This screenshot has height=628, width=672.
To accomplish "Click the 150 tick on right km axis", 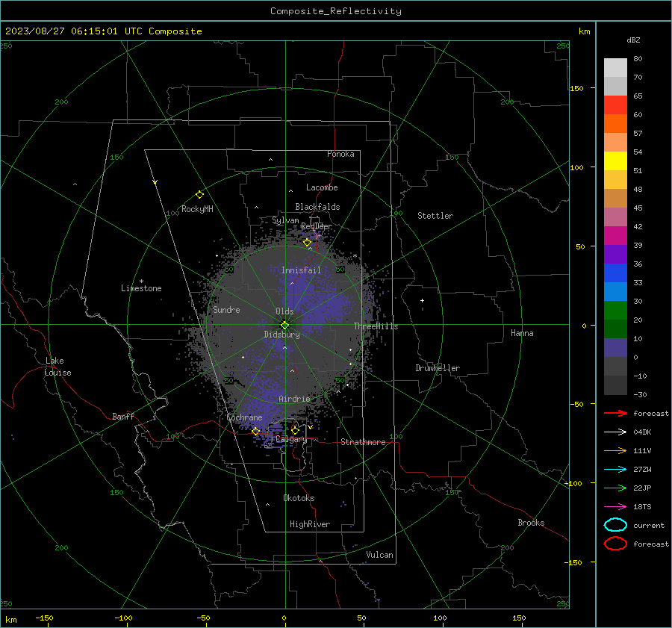I will tap(576, 88).
